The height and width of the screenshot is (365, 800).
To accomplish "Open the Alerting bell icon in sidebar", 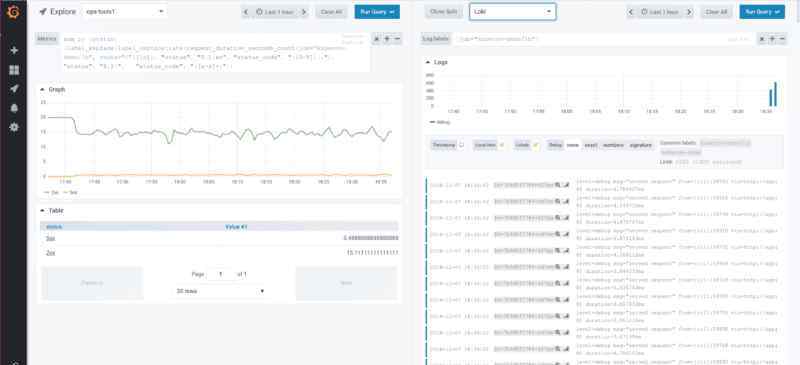I will (x=14, y=108).
